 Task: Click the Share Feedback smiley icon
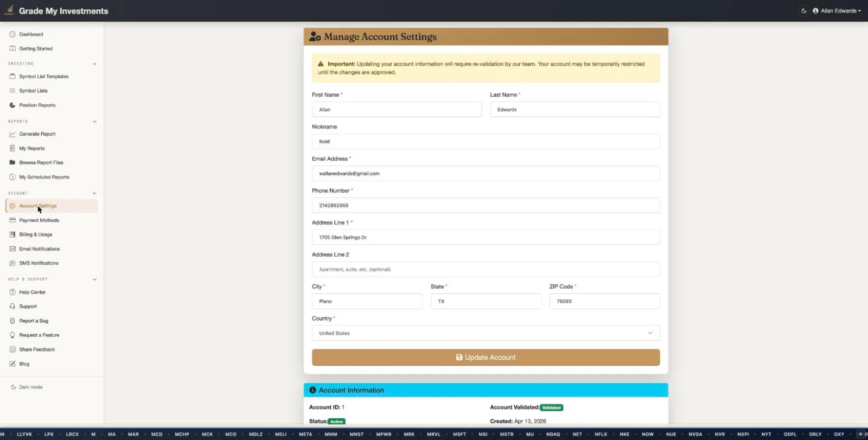(x=12, y=349)
